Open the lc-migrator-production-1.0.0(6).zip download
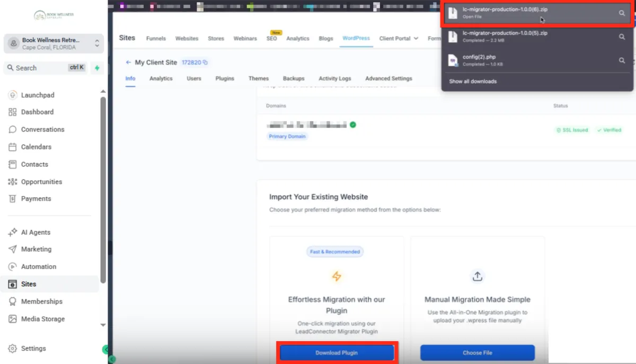This screenshot has height=364, width=636. tap(536, 13)
